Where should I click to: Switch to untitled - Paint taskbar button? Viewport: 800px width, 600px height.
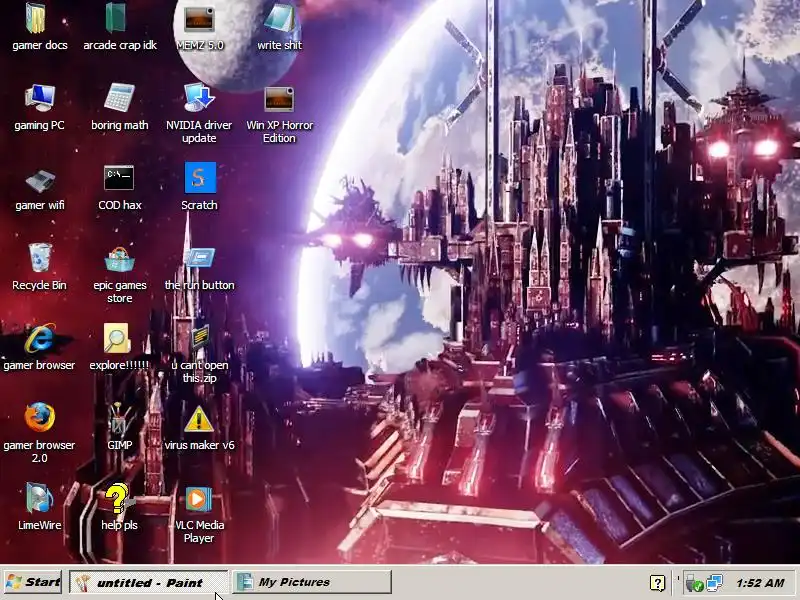tap(148, 582)
